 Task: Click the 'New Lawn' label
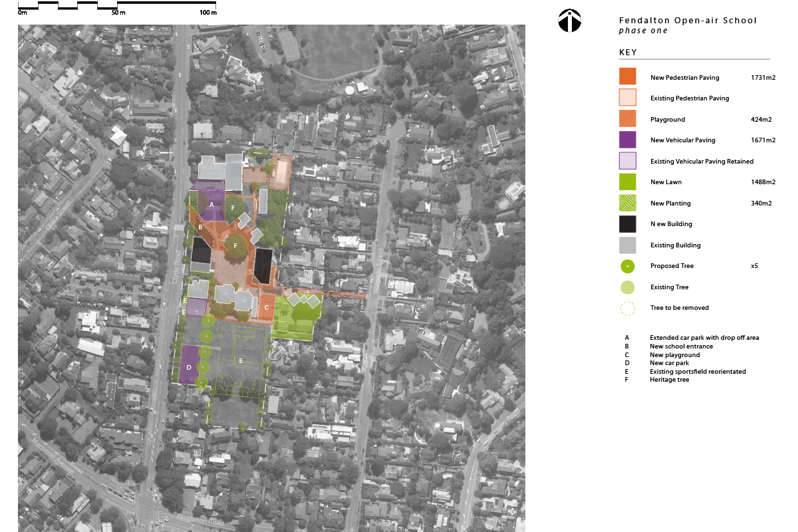pyautogui.click(x=666, y=182)
